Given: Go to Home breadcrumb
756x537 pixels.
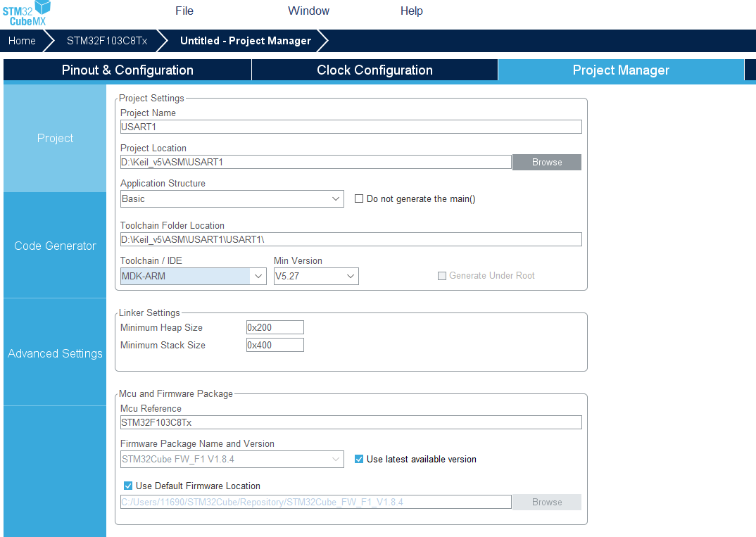Looking at the screenshot, I should tap(22, 41).
